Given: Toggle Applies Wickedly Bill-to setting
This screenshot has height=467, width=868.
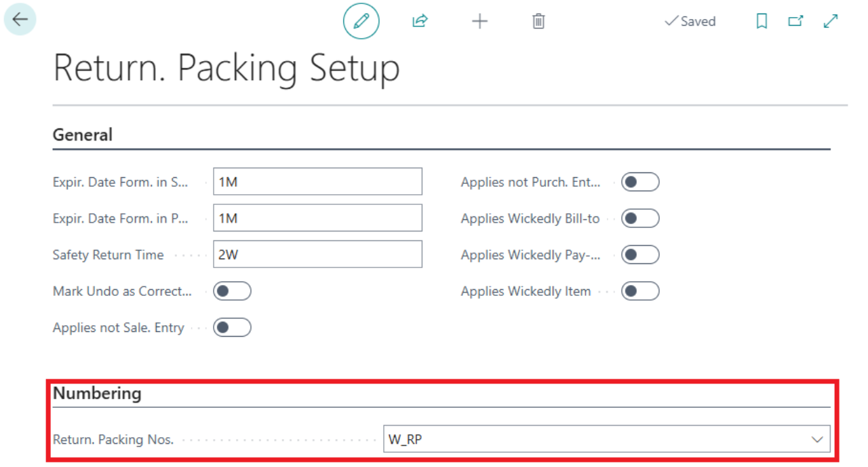Looking at the screenshot, I should tap(642, 218).
